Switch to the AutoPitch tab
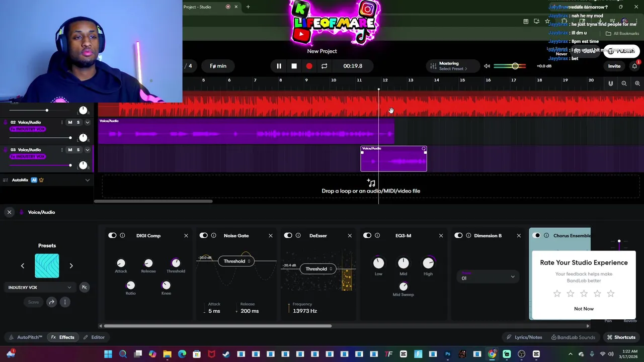 [26, 337]
